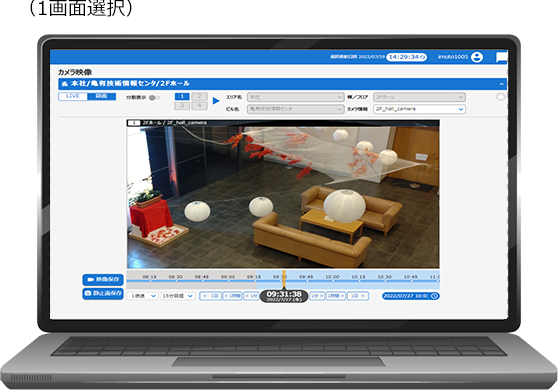Viewport: 558px width, 390px height.
Task: Open the 2022/07/27 date time picker
Action: (411, 296)
